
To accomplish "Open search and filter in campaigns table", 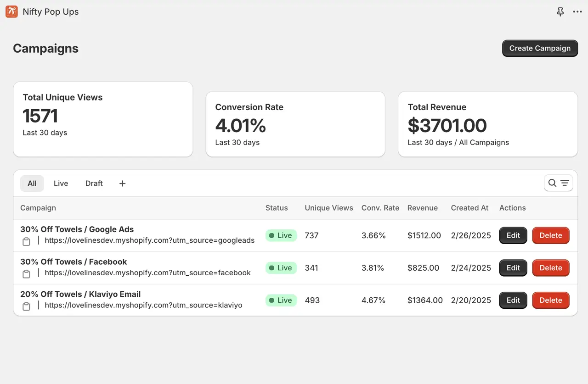I will click(558, 183).
